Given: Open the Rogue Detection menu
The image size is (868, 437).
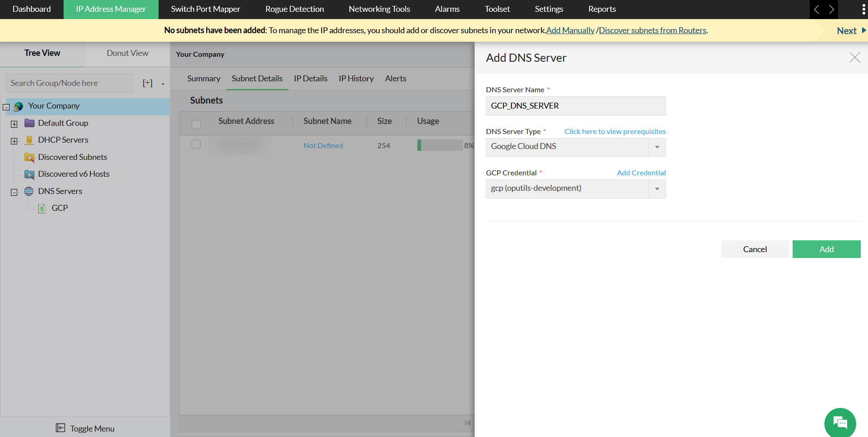Looking at the screenshot, I should 294,9.
